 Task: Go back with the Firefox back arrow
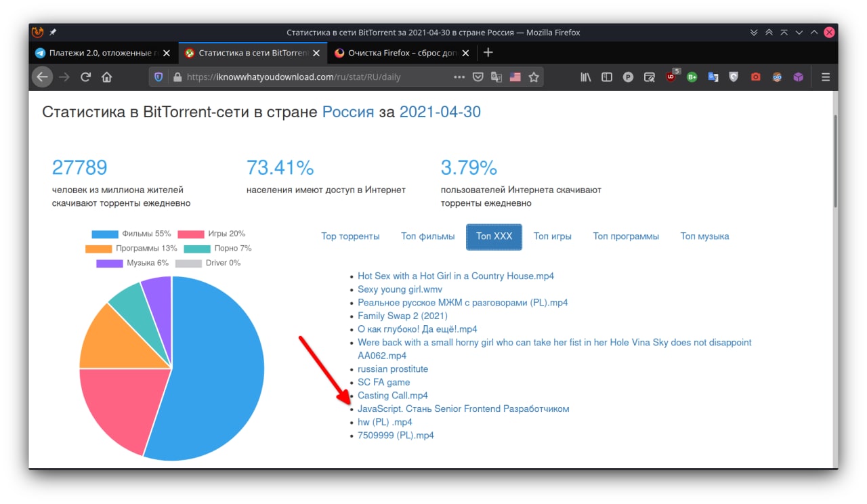click(x=42, y=77)
